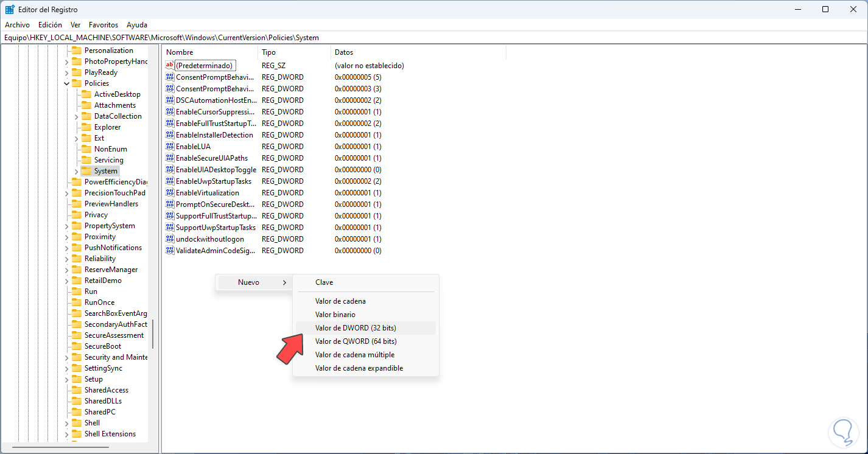Click the DWORD icon beside EnableSecureUIAPaths
Image resolution: width=868 pixels, height=454 pixels.
170,158
